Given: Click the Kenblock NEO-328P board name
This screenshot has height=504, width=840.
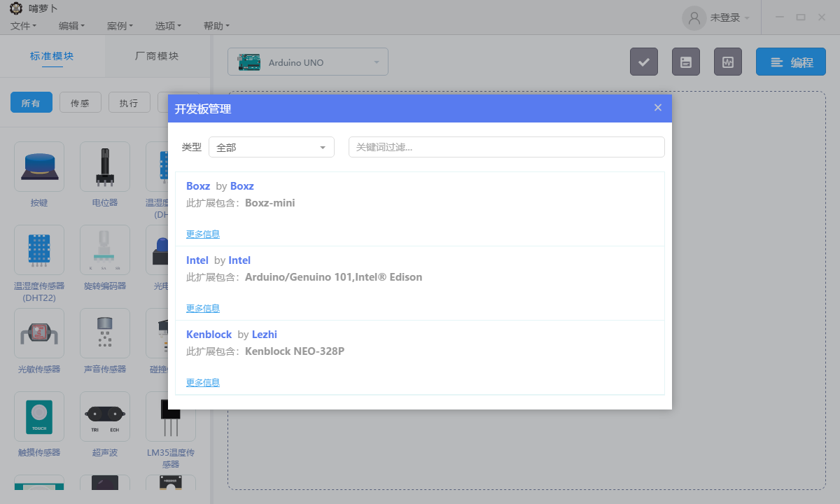Looking at the screenshot, I should [x=295, y=351].
